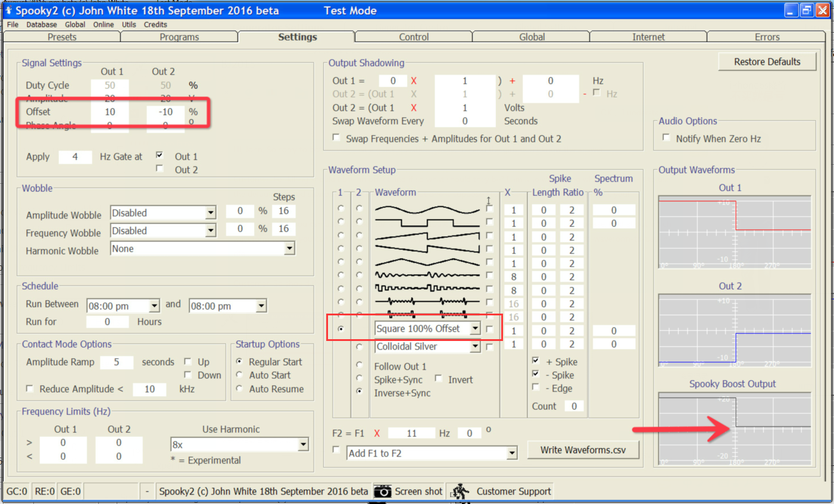Open the File menu

(13, 24)
